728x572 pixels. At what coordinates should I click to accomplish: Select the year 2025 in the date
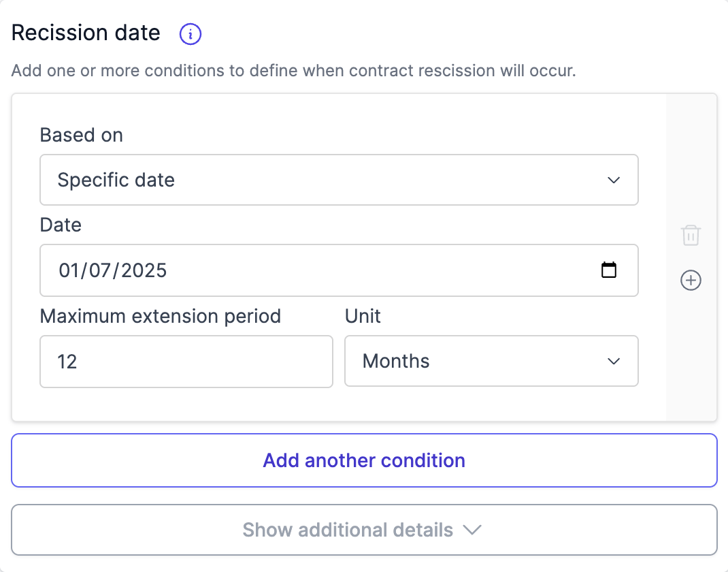[x=141, y=270]
